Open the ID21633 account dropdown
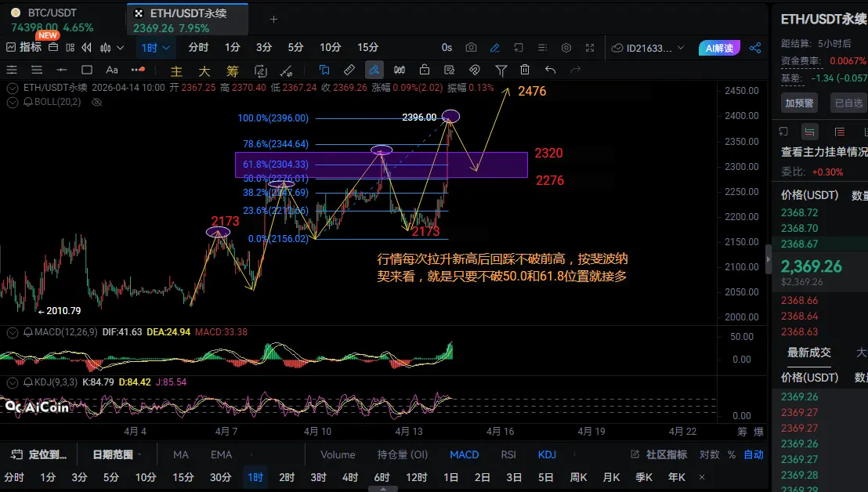868x492 pixels. pyautogui.click(x=648, y=48)
